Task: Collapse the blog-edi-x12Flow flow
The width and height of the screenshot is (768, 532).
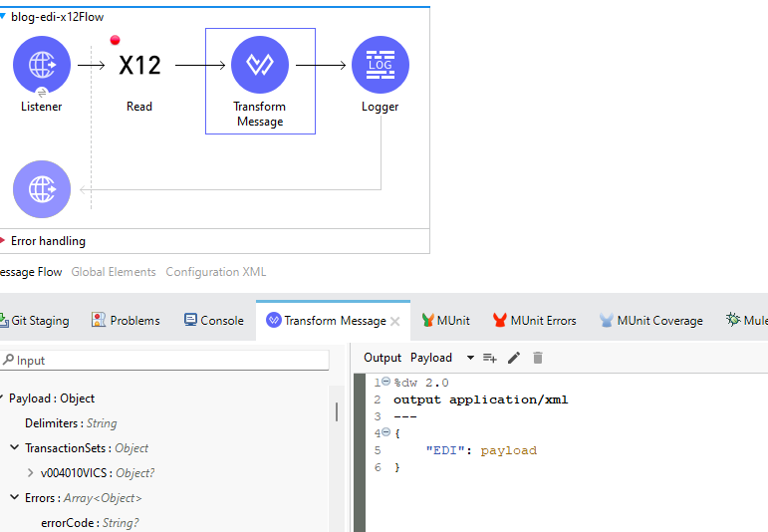Action: tap(4, 17)
